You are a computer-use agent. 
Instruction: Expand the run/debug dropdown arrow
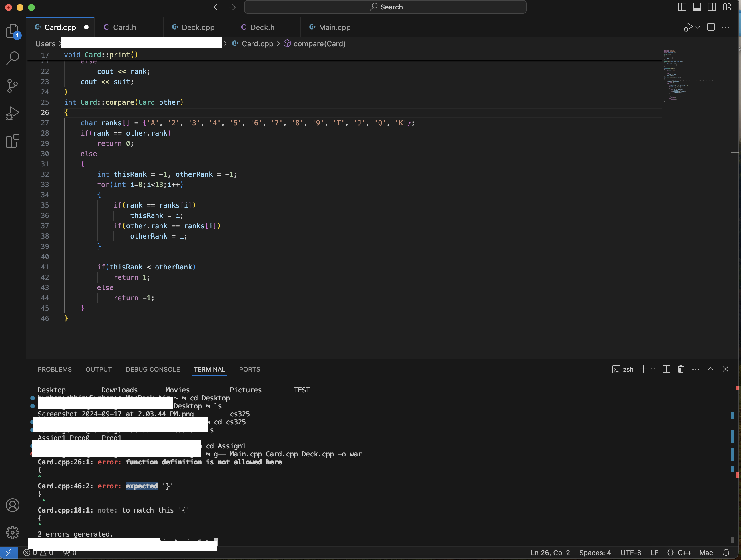(698, 27)
